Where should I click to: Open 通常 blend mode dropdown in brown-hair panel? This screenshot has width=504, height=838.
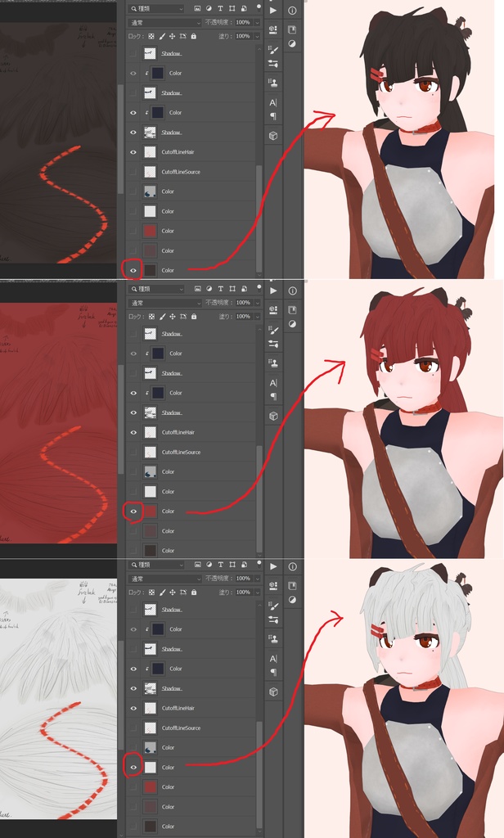click(x=164, y=22)
